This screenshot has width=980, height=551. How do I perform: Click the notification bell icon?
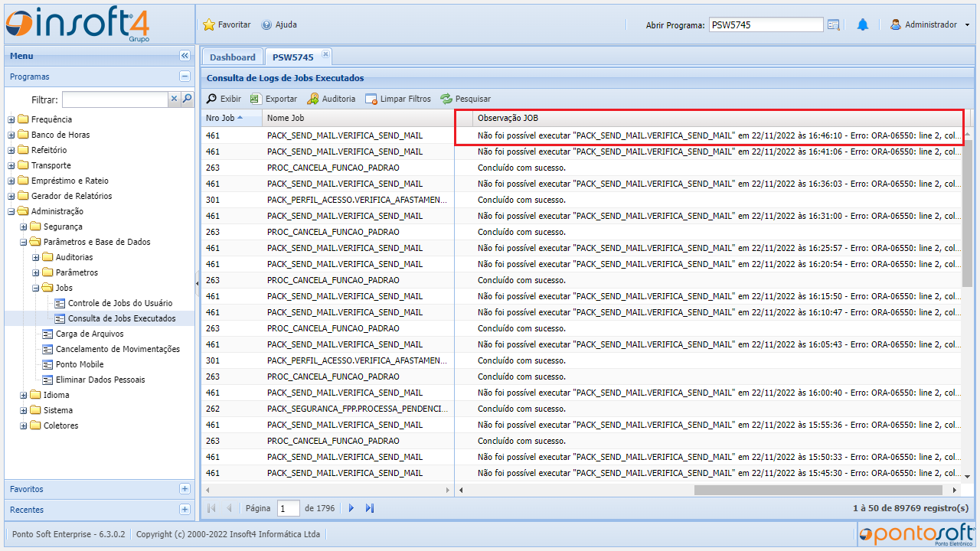click(x=863, y=25)
